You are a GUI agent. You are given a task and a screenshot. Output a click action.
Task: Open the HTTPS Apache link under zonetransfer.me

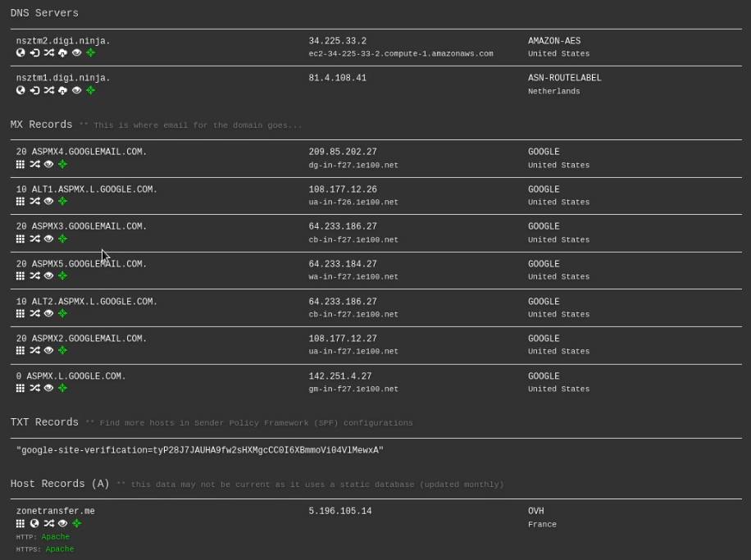59,549
